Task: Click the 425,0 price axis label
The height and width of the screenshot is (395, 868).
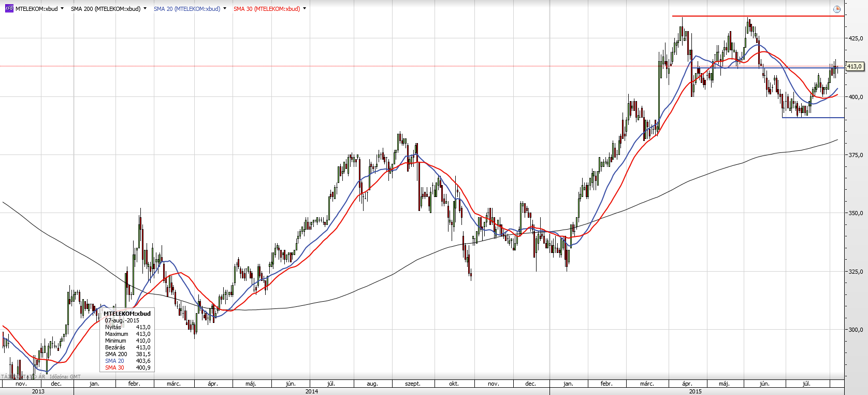Action: 855,38
